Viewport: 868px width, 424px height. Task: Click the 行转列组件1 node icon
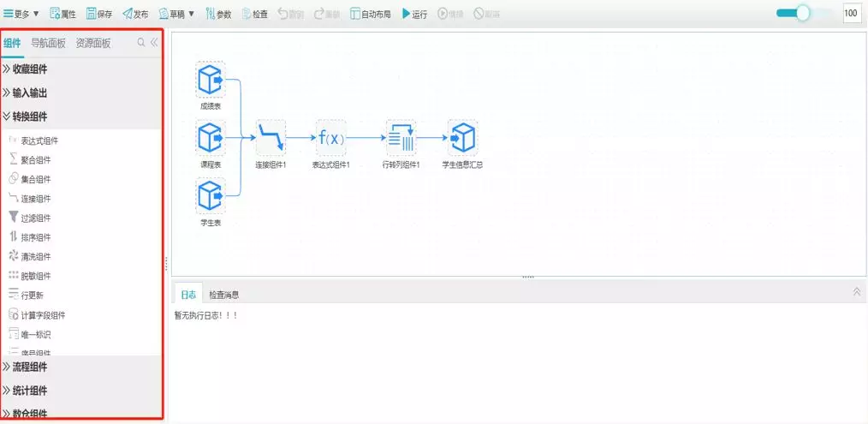pyautogui.click(x=401, y=137)
